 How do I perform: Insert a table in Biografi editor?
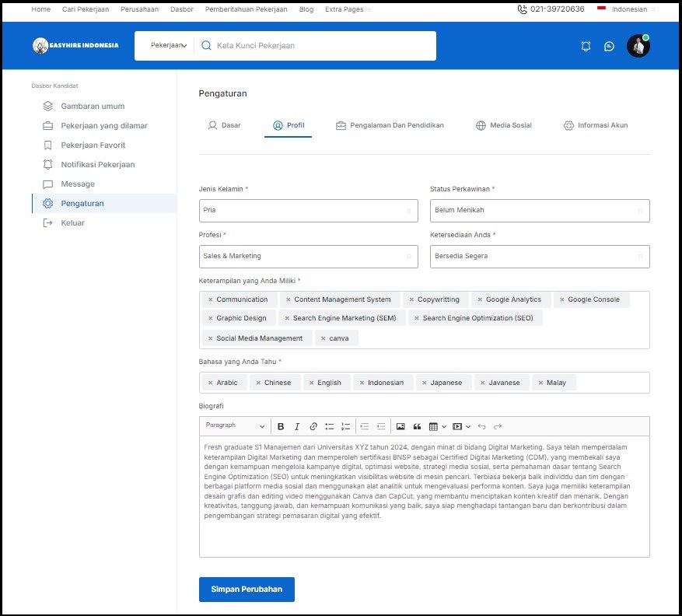433,426
